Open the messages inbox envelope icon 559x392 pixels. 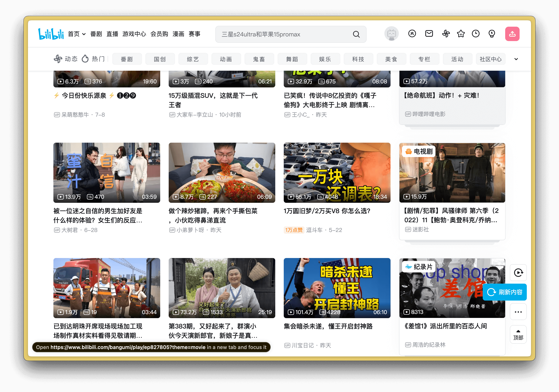429,34
